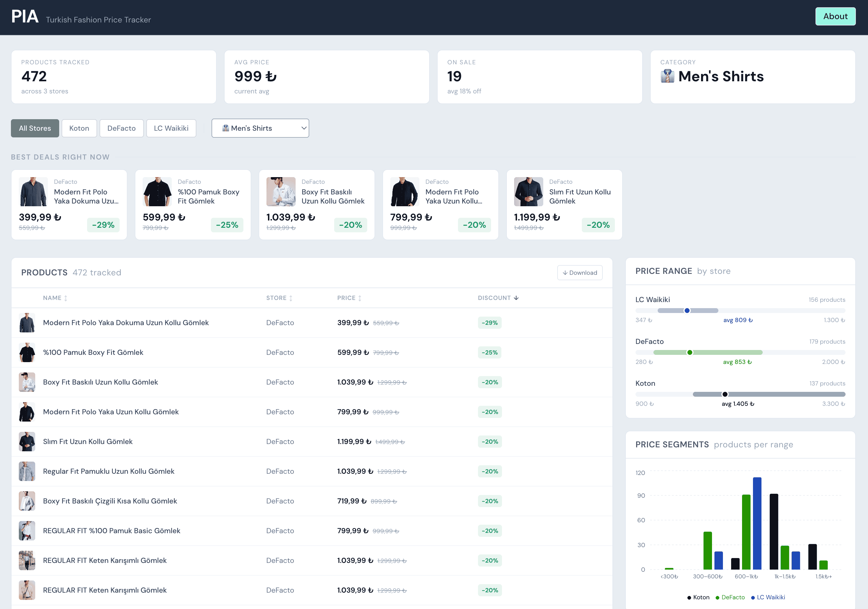The width and height of the screenshot is (868, 609).
Task: Open the Slim Fit Uzun Kollu Gömlek deal card
Action: 565,204
